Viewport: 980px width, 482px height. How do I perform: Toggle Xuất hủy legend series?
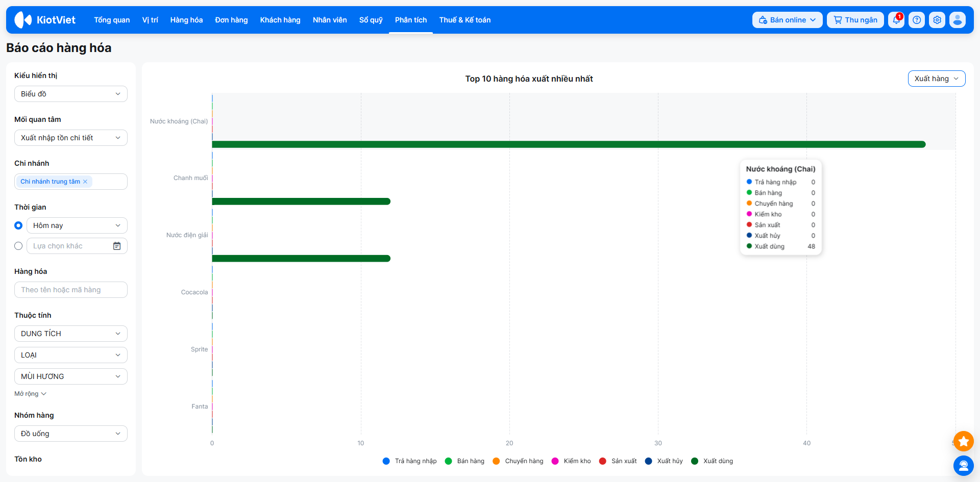tap(664, 461)
